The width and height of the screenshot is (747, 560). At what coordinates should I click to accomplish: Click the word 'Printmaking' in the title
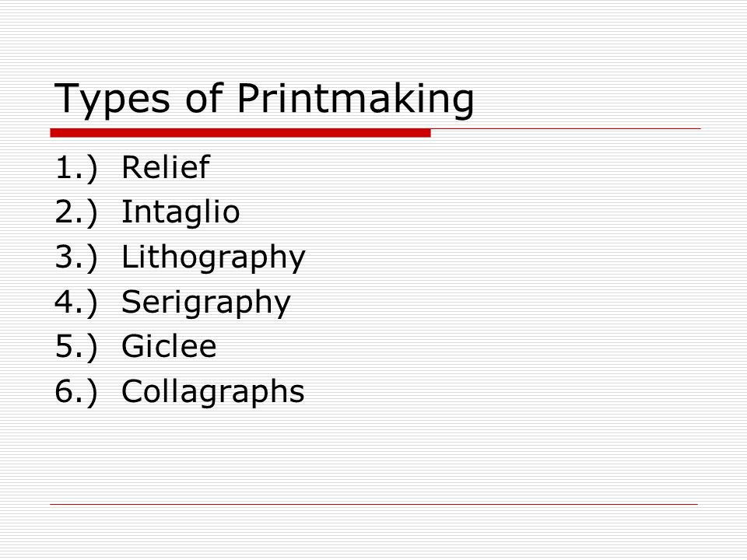356,99
